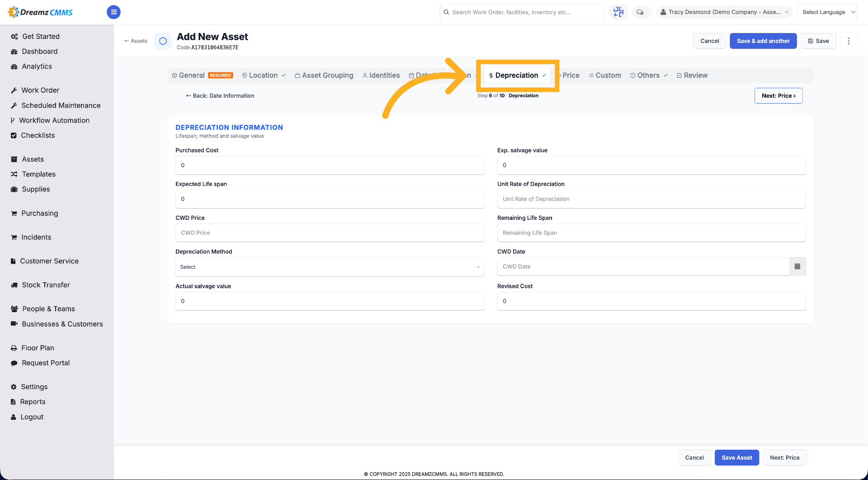Switch to the Asset Grouping tab

[x=324, y=76]
